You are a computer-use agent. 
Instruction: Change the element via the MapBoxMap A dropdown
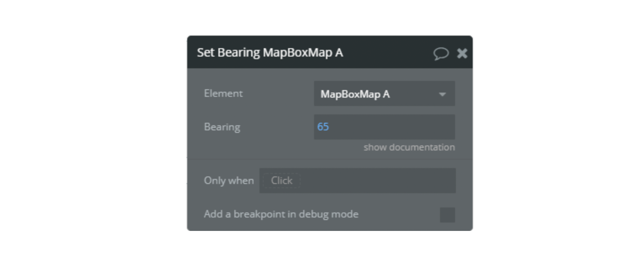coord(384,93)
